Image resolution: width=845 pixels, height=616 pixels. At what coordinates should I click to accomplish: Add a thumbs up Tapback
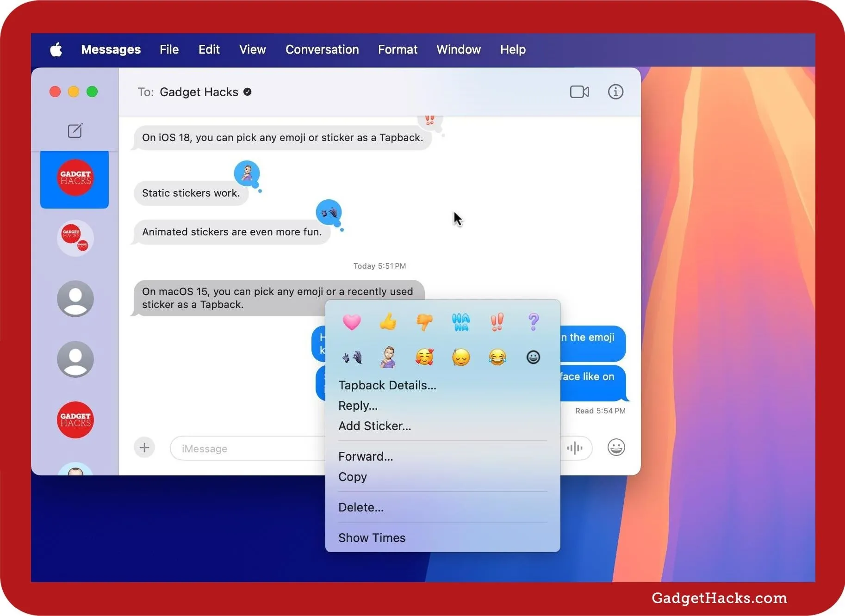tap(388, 321)
